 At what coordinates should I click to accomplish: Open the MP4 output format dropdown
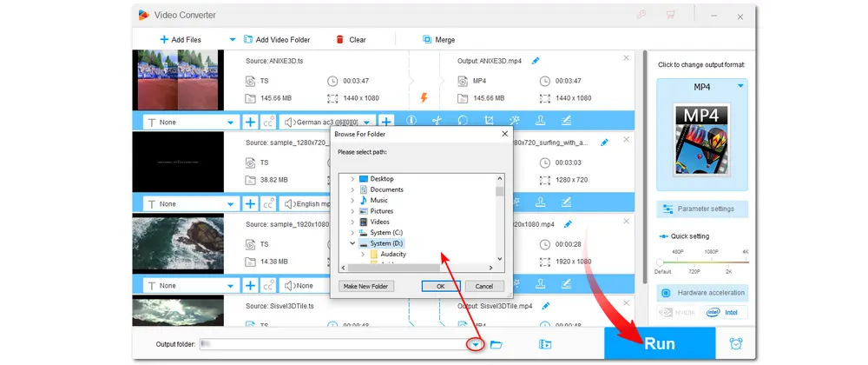click(740, 86)
